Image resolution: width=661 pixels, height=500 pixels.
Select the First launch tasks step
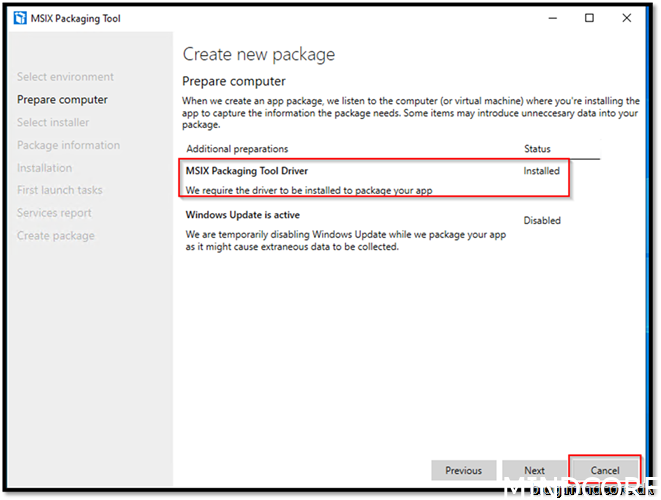(x=59, y=190)
